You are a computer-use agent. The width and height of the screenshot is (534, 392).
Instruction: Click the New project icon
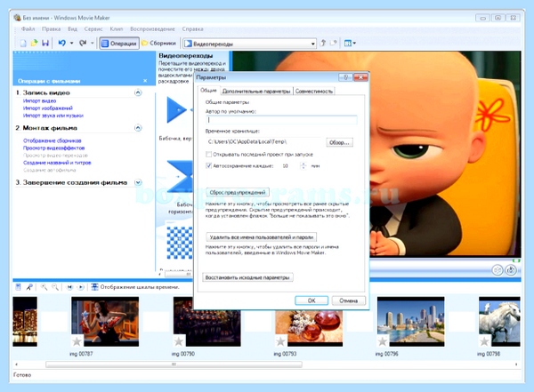point(23,44)
